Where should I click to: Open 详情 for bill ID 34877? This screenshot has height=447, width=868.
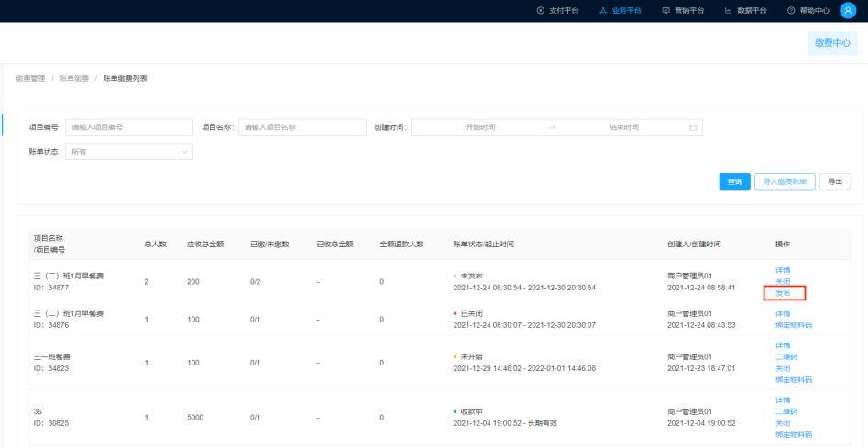coord(783,270)
